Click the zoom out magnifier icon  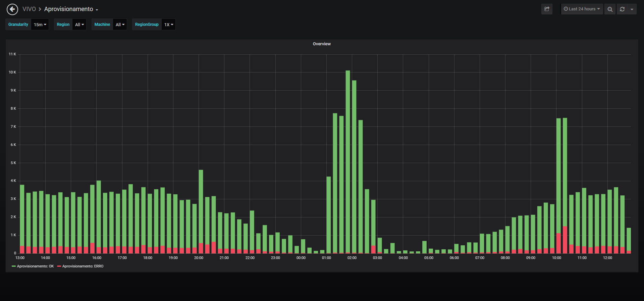(610, 9)
